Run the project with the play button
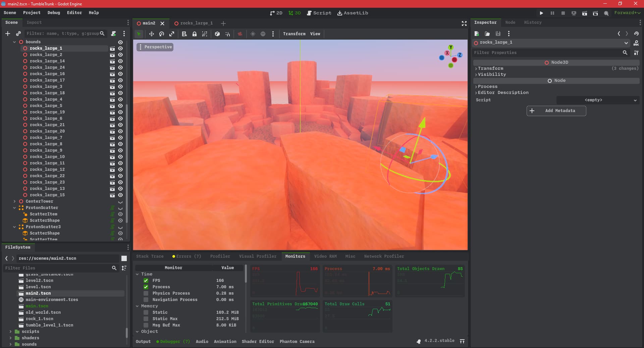Screen dimensions: 644x348 coord(541,13)
